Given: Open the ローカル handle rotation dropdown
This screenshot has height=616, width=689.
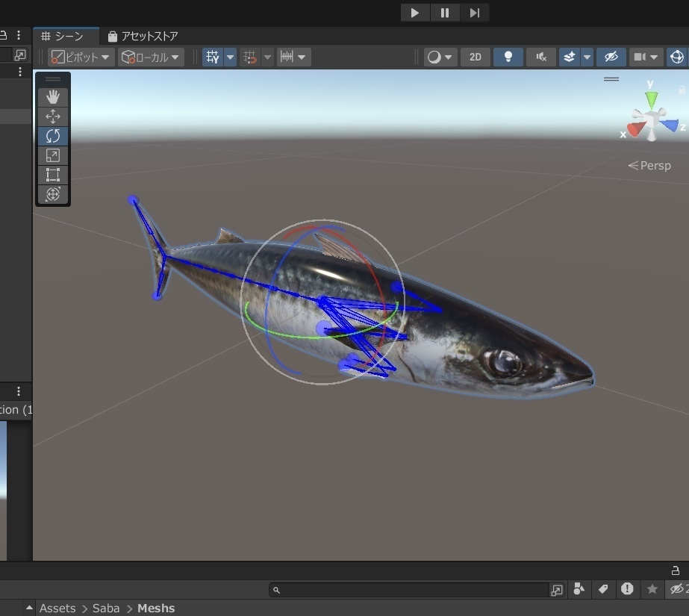Looking at the screenshot, I should pos(151,57).
